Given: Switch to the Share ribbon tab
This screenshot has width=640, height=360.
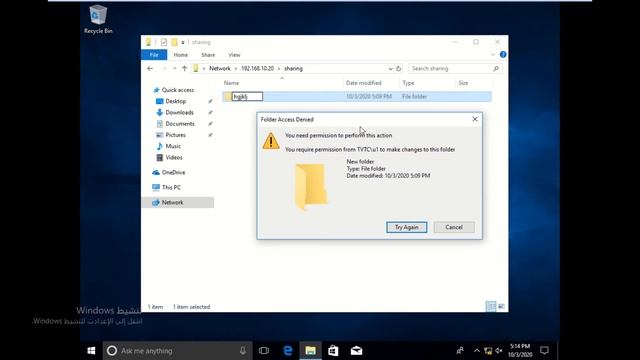Looking at the screenshot, I should point(208,55).
